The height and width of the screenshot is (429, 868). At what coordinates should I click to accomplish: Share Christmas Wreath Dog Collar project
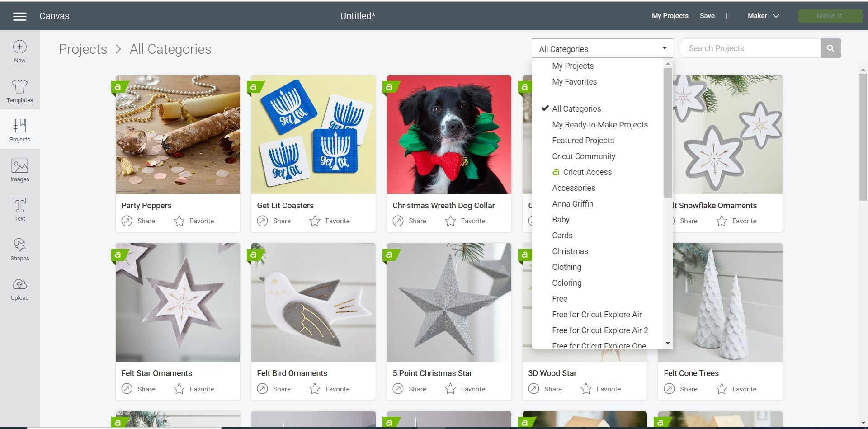point(410,221)
